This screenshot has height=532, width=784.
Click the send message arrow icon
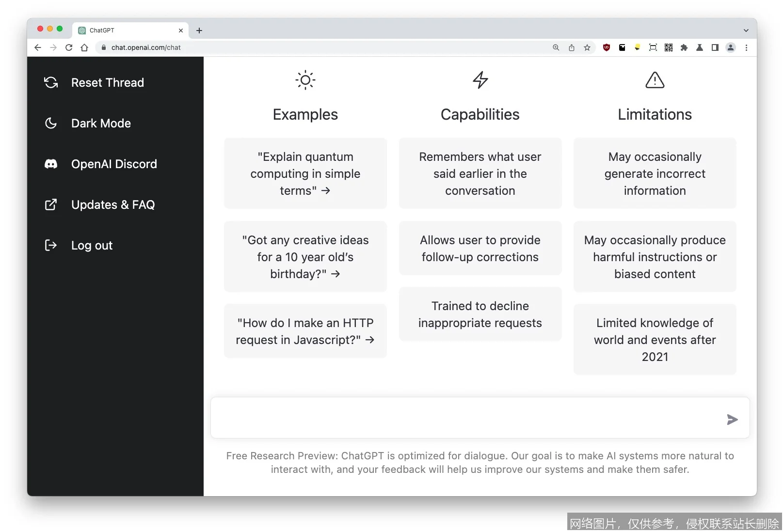tap(732, 420)
